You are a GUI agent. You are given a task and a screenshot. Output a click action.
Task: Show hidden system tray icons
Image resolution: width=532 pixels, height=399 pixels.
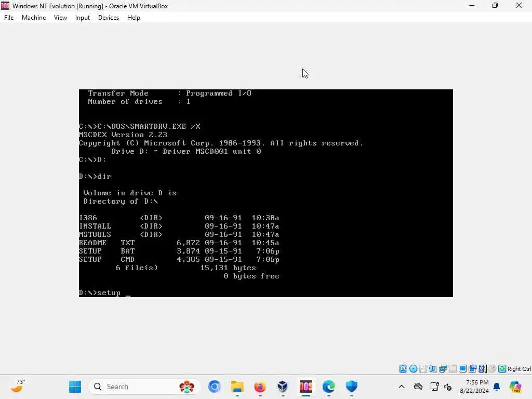402,387
